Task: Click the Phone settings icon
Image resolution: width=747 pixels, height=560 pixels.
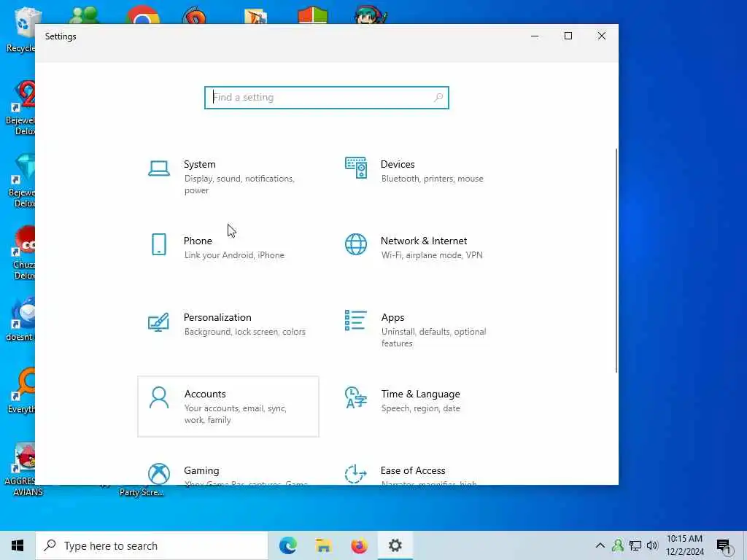Action: click(x=158, y=244)
